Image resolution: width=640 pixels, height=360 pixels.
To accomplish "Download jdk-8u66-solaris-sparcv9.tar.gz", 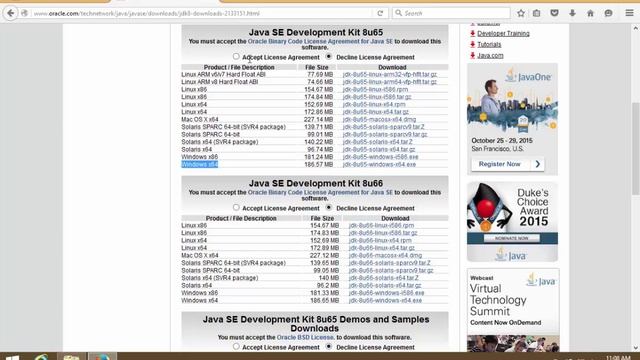I will [x=391, y=271].
